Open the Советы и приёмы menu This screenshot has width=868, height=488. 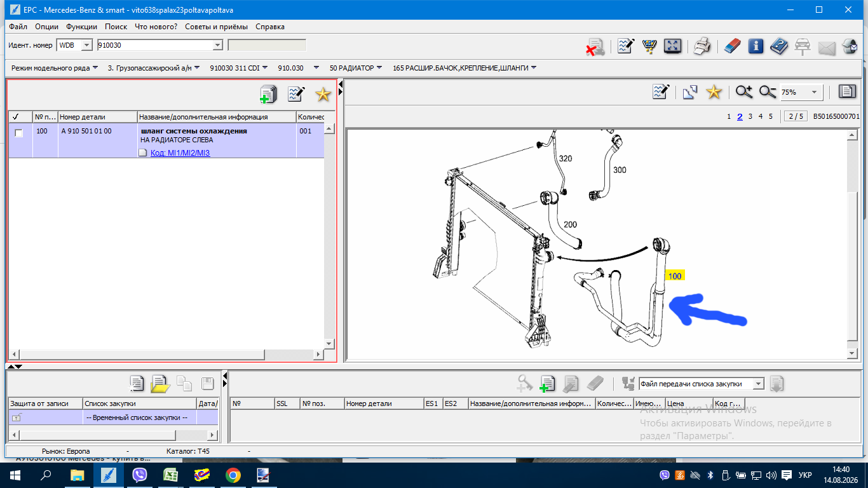pyautogui.click(x=217, y=27)
